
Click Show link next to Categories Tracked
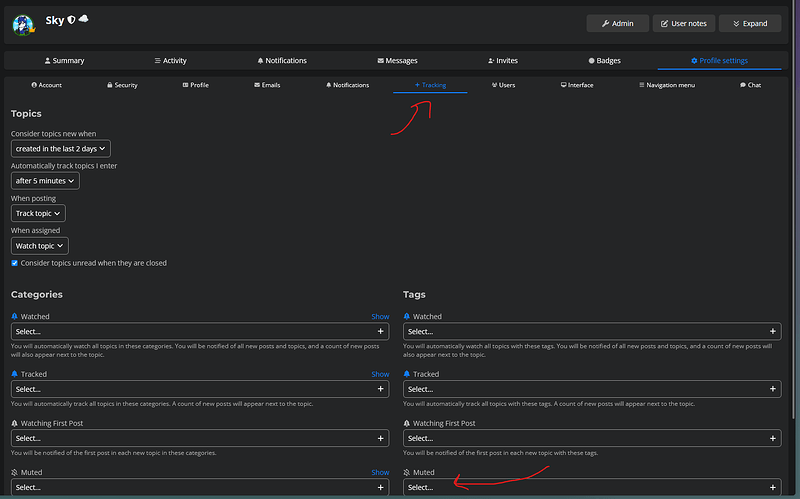[380, 374]
